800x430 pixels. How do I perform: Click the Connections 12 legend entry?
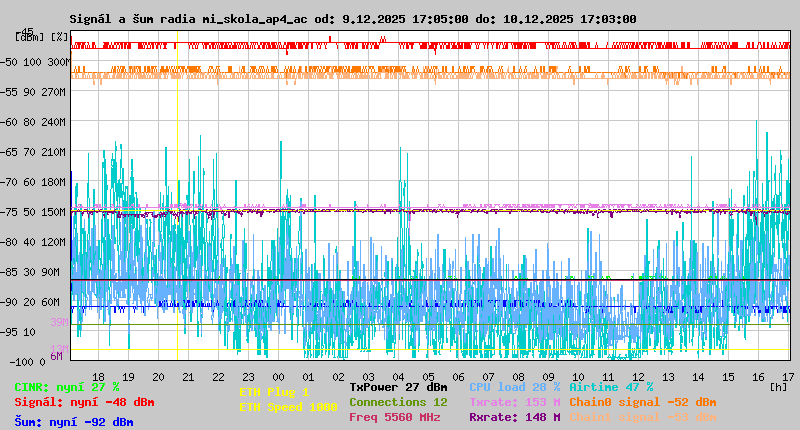click(x=398, y=401)
